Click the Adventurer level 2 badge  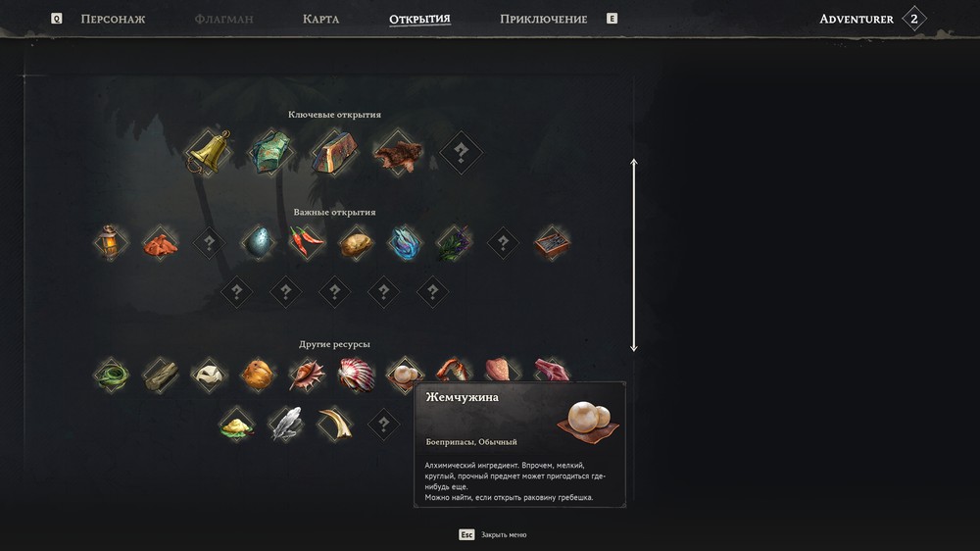[x=914, y=19]
